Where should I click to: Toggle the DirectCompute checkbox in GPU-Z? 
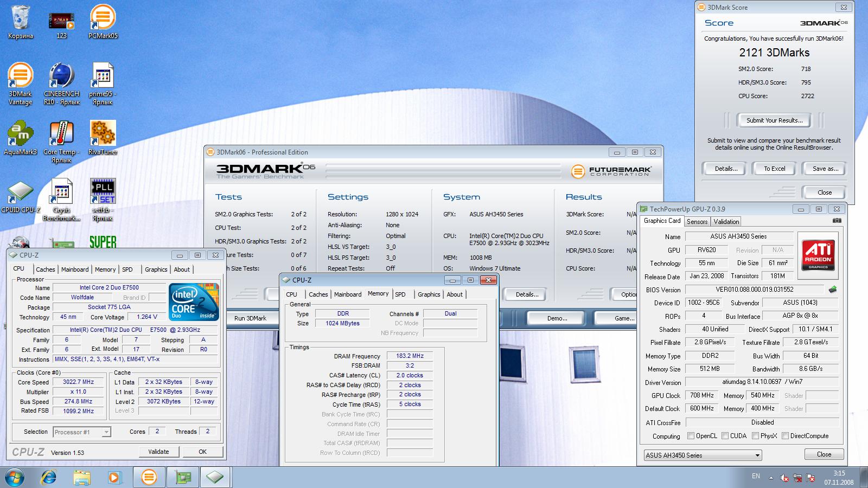[x=785, y=436]
